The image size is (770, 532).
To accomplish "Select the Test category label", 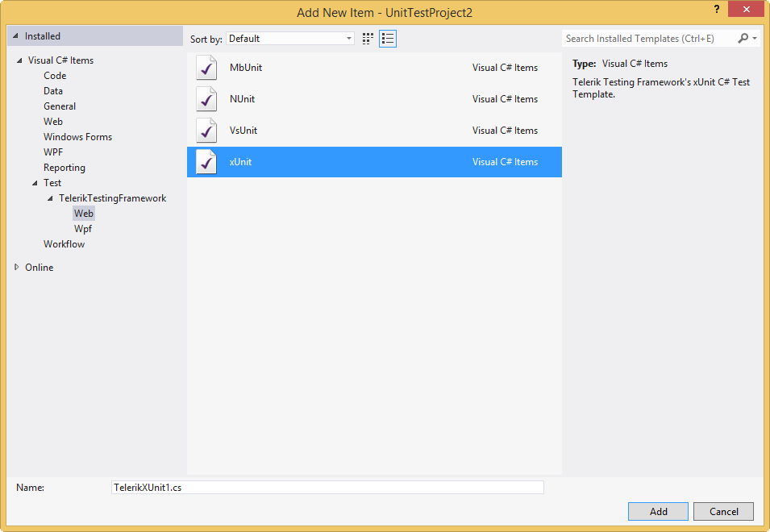I will coord(52,183).
